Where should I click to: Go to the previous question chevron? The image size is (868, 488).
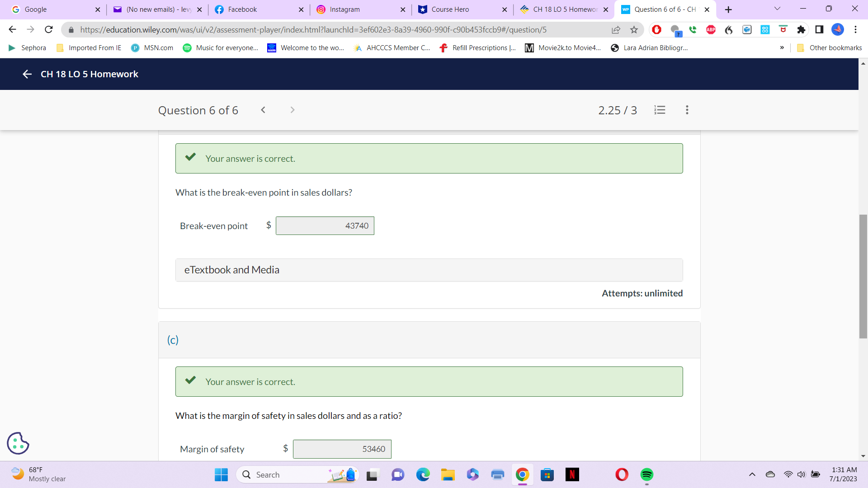(263, 110)
